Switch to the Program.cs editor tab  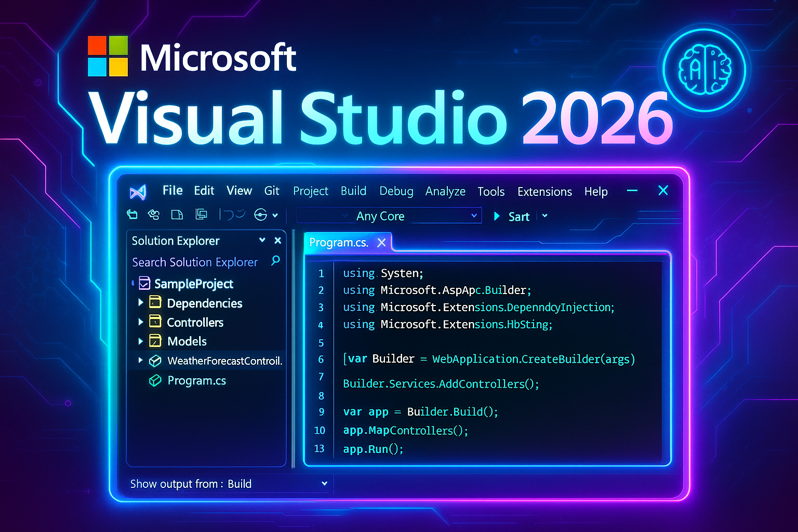pyautogui.click(x=339, y=243)
